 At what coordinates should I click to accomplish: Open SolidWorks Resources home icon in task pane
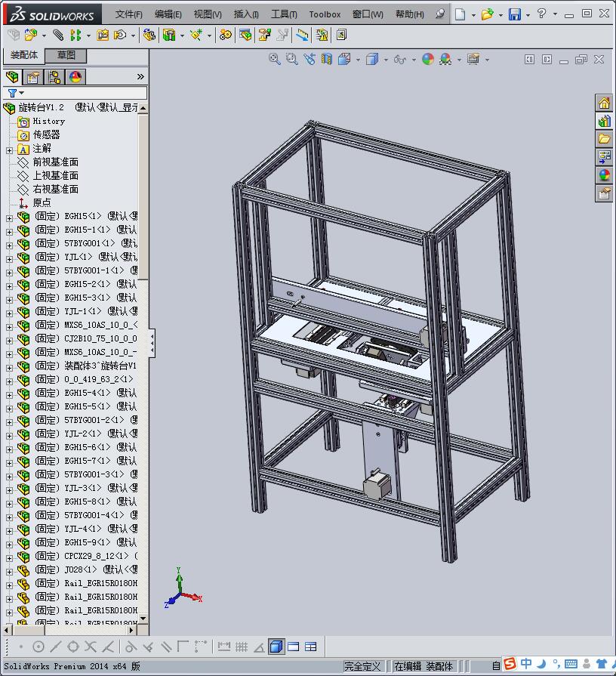pos(604,103)
